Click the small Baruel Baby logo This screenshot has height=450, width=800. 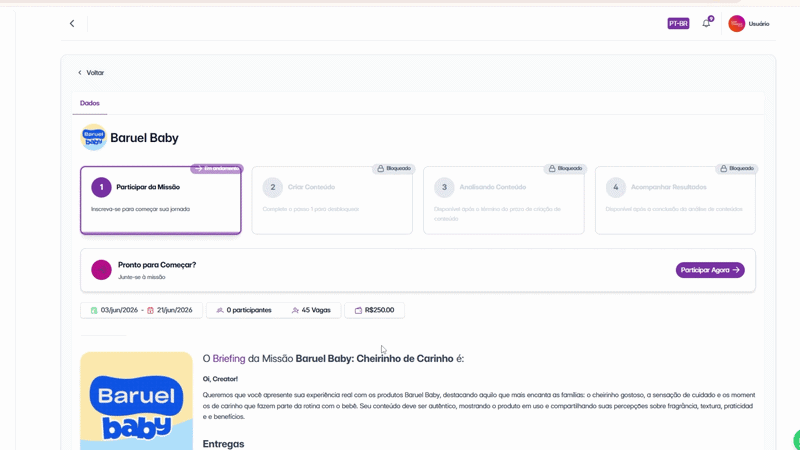tap(93, 137)
